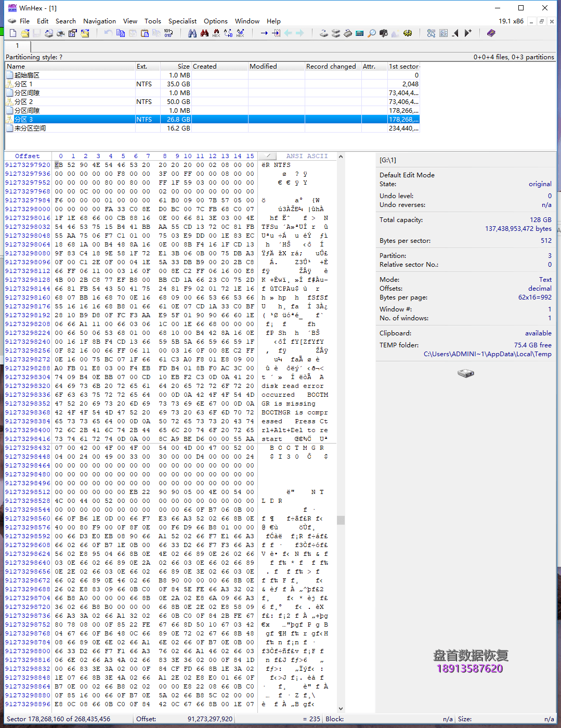Open the Calculator icon
561x728 pixels.
pyautogui.click(x=360, y=33)
